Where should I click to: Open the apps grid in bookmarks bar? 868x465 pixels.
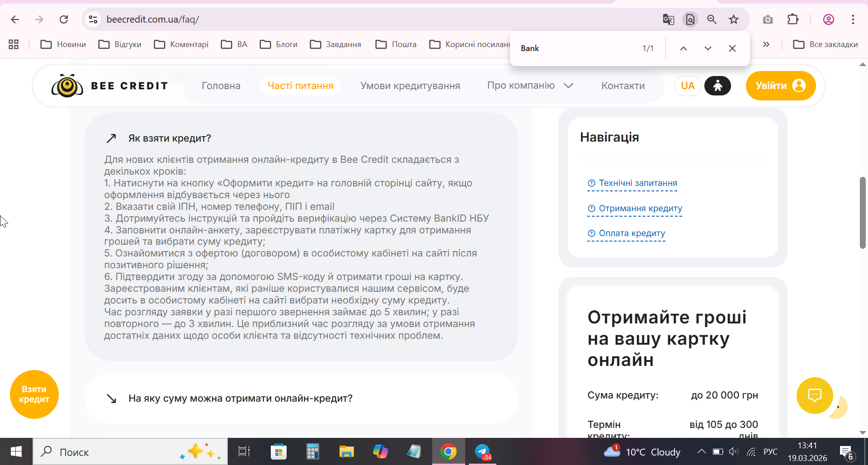click(x=14, y=44)
